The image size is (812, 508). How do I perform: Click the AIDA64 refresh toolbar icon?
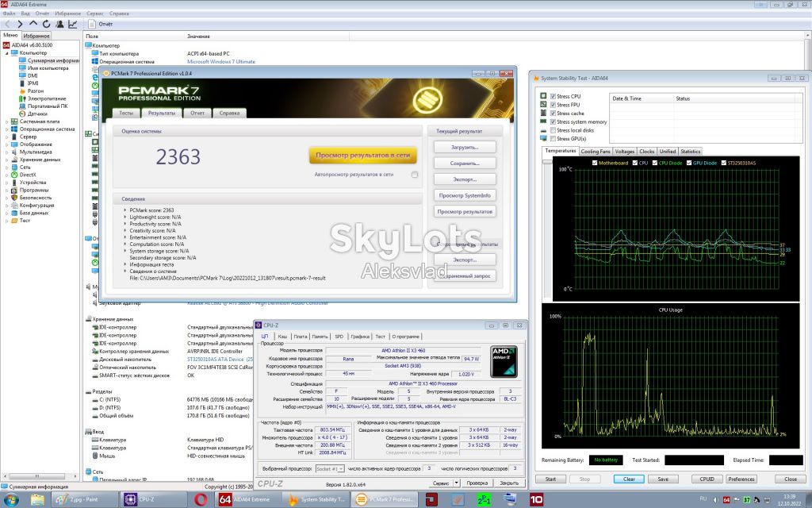(x=46, y=24)
